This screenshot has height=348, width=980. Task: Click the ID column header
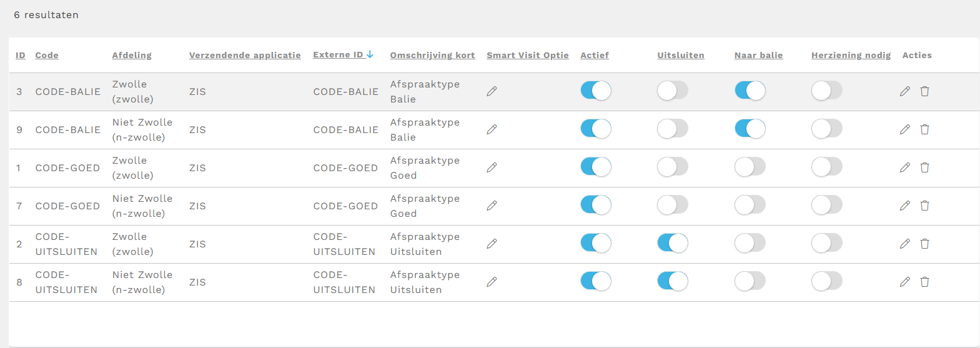[x=21, y=55]
